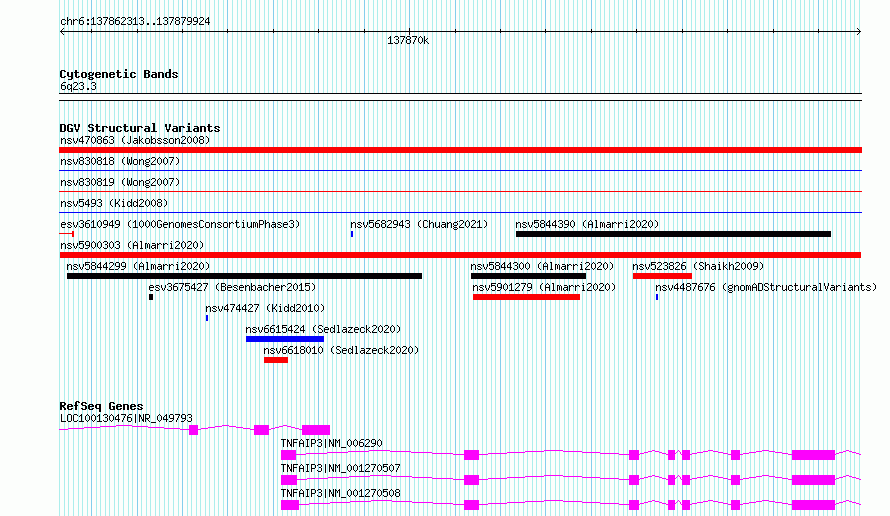Click the black nsv5844299 variant bar

click(x=244, y=276)
